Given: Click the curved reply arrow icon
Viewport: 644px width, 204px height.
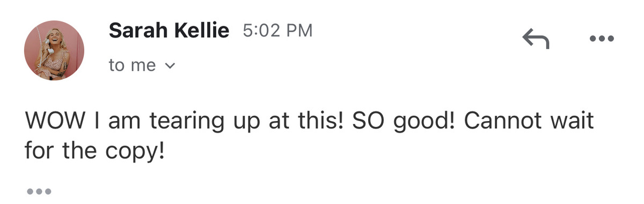Looking at the screenshot, I should coord(536,39).
